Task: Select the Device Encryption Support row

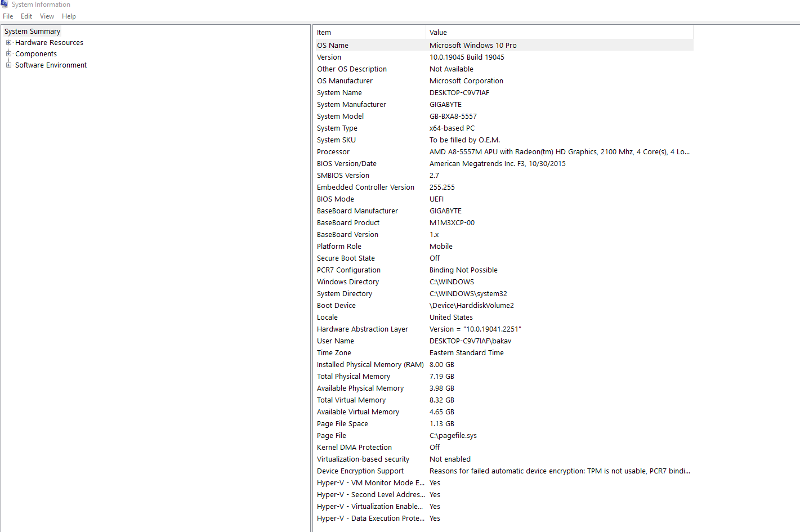Action: 360,471
